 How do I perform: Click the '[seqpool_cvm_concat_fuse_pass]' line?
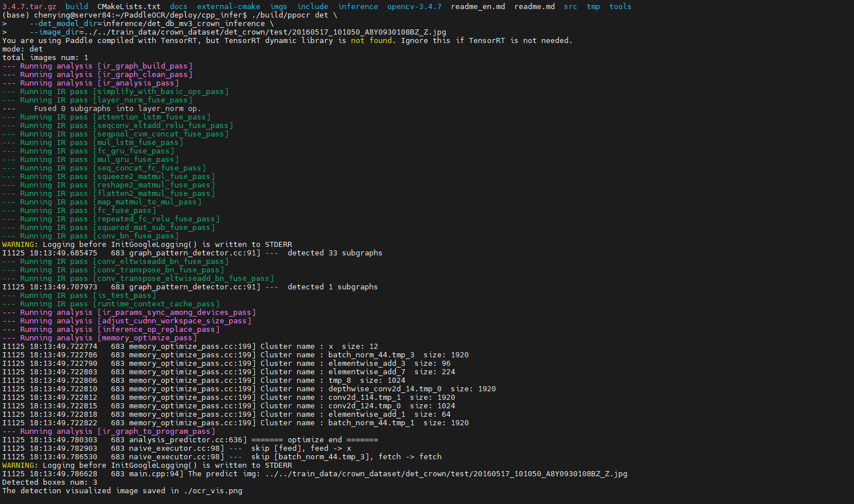(116, 134)
